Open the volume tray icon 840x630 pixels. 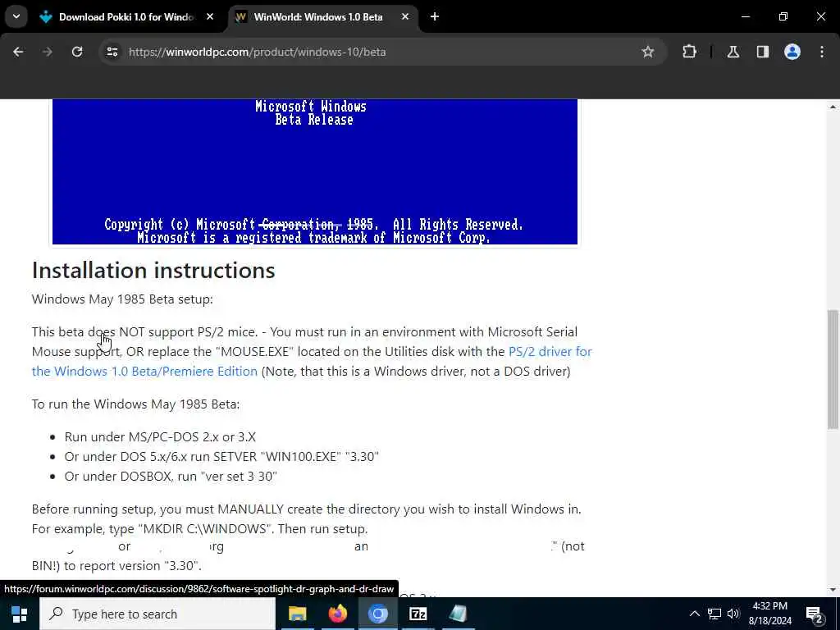tap(733, 614)
